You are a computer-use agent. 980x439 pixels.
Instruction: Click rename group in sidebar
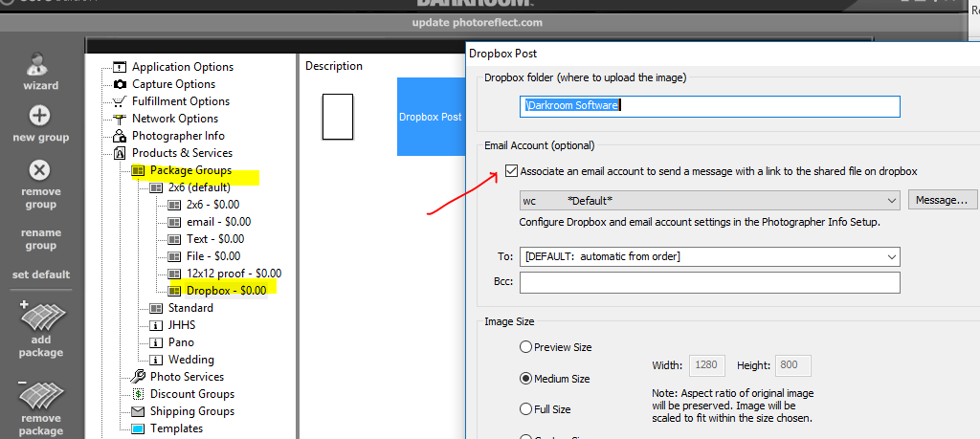point(40,239)
